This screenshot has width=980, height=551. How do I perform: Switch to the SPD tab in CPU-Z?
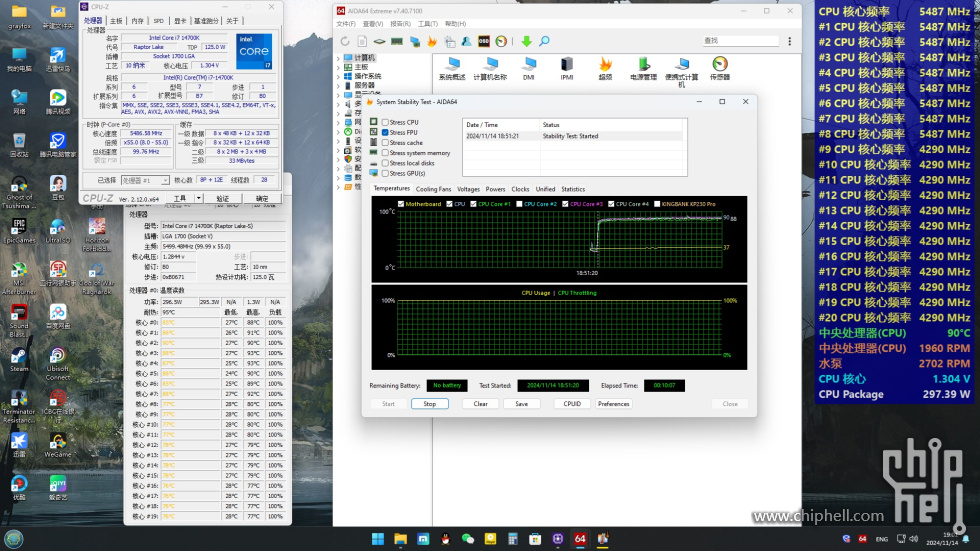pos(159,21)
